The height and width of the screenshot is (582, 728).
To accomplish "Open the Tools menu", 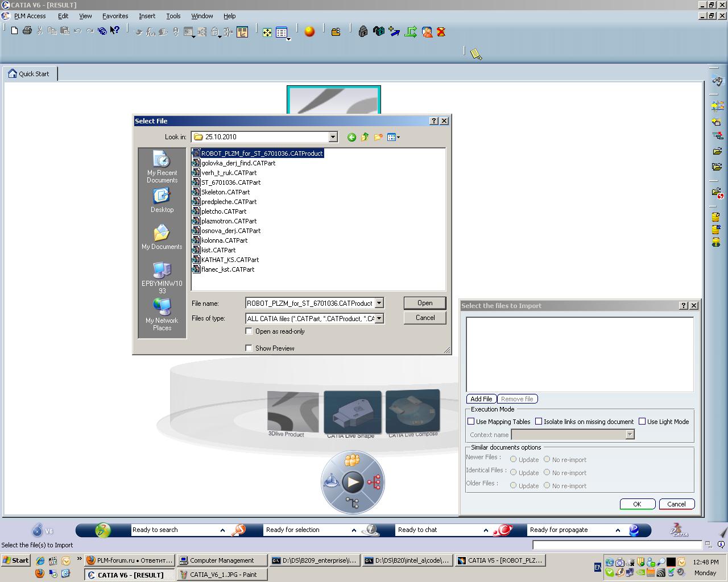I will (173, 16).
